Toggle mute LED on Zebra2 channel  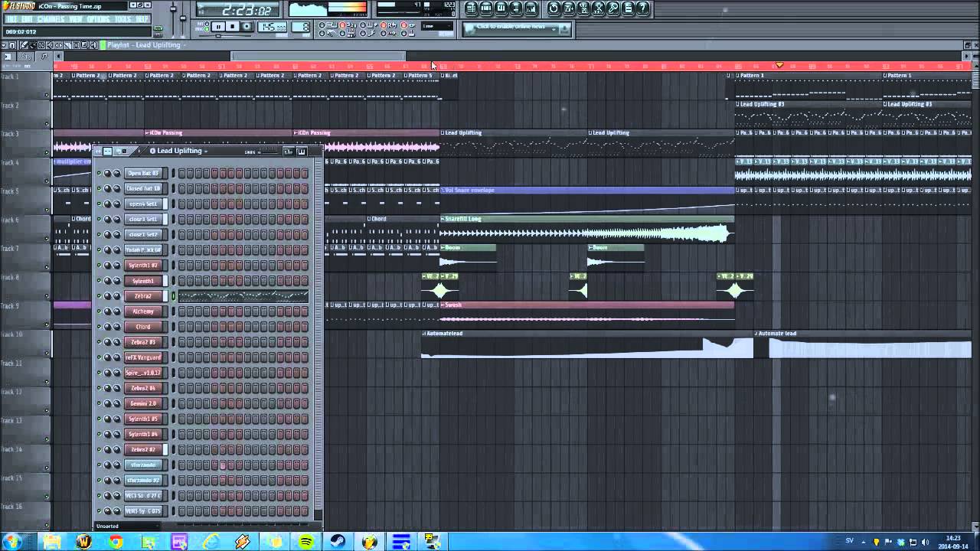click(99, 296)
